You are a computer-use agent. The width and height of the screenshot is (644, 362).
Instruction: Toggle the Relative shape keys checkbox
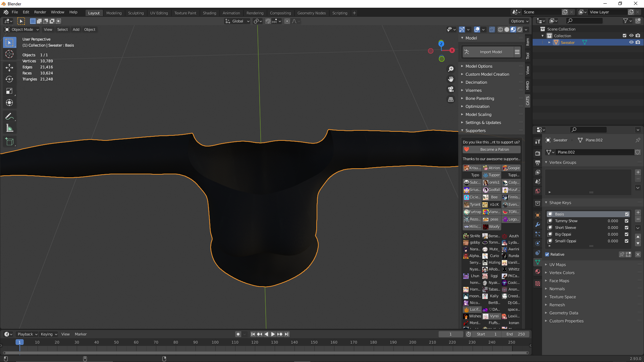click(x=547, y=254)
